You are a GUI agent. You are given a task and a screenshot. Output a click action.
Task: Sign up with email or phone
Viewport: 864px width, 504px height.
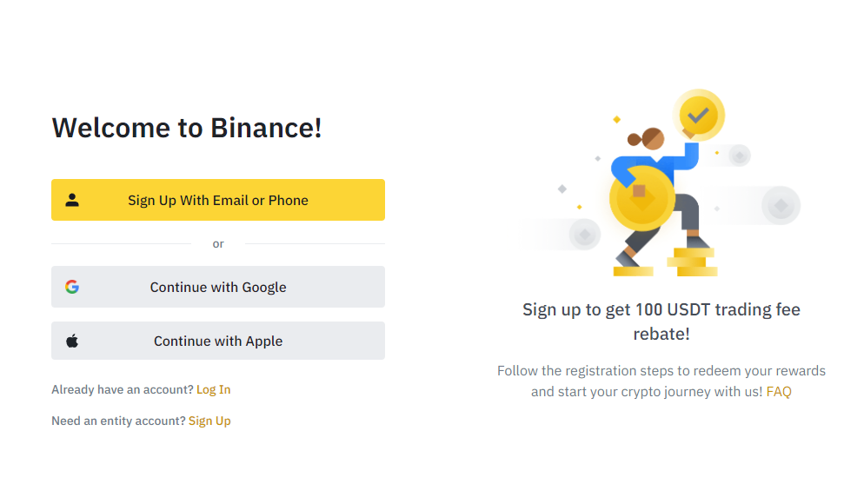pos(218,200)
